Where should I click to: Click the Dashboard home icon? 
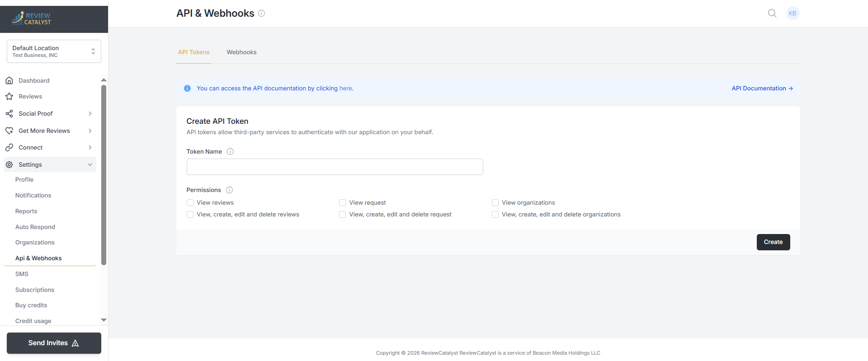(9, 80)
